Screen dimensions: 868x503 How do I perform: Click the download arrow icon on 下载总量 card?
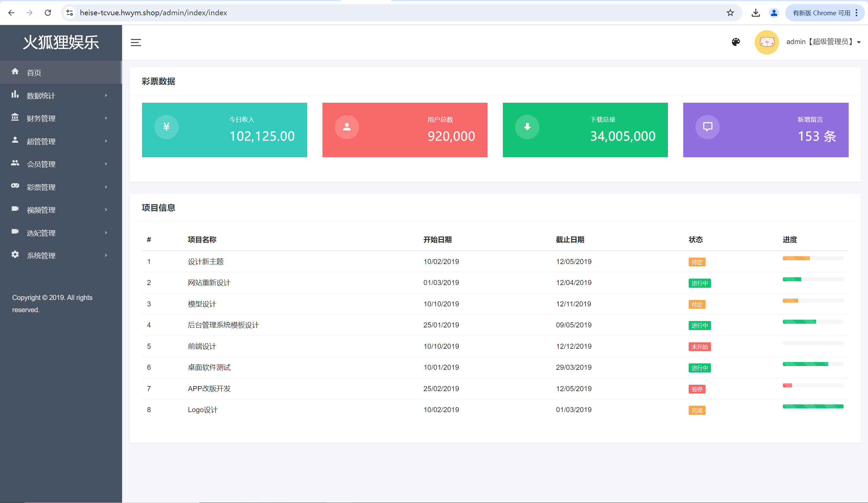coord(527,127)
